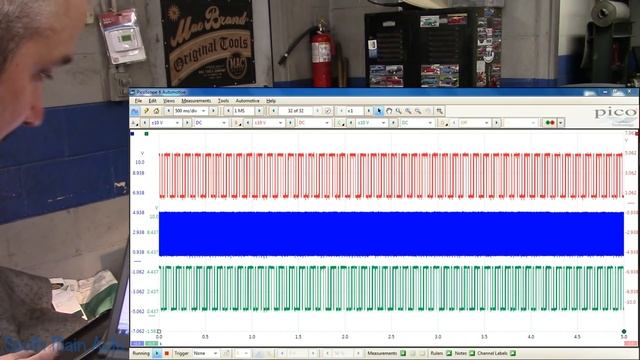Open the Tools menu

223,101
